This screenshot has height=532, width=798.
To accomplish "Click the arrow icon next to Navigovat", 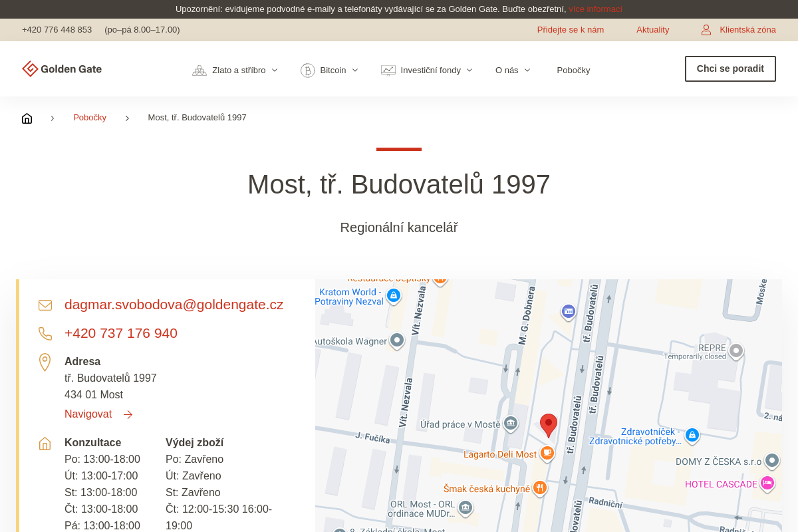I will point(128,415).
